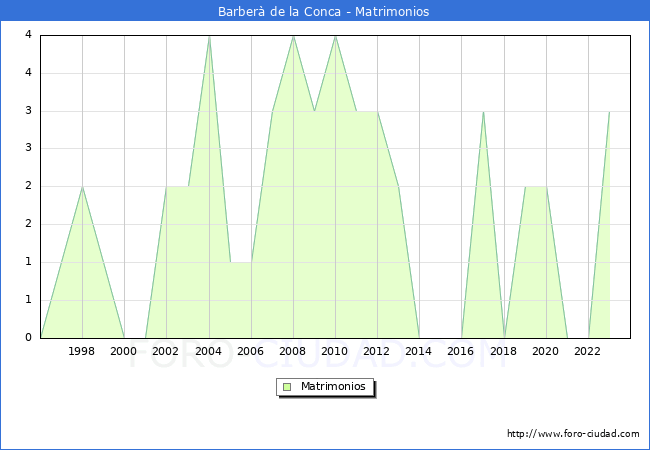Select the 2000 x-axis label
Viewport: 650px width, 450px height.
(124, 351)
